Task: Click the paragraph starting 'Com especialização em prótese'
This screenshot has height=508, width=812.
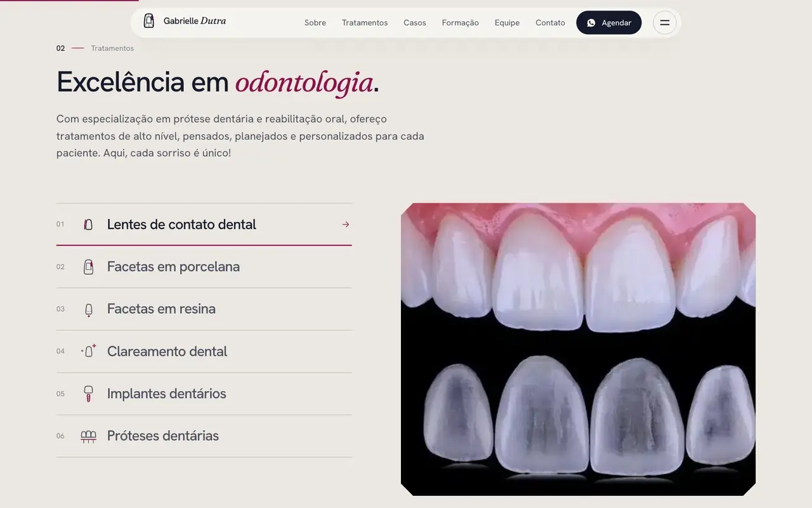Action: pos(240,136)
